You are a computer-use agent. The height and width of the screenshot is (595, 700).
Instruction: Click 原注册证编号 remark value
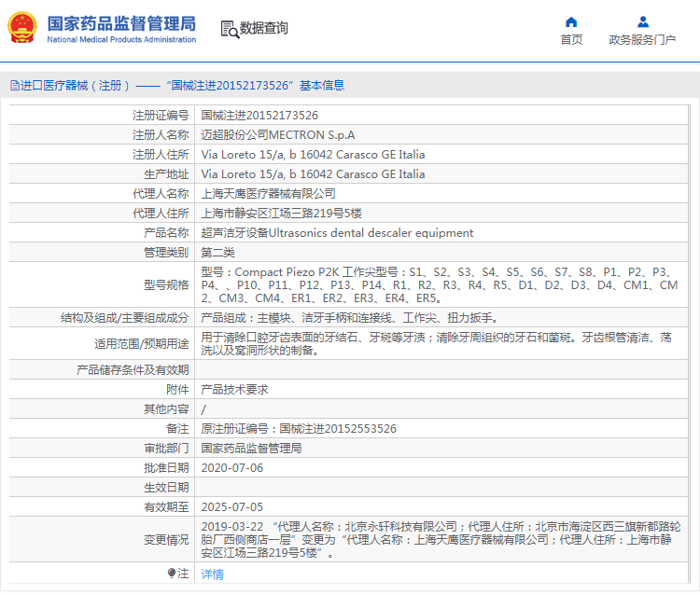point(299,429)
